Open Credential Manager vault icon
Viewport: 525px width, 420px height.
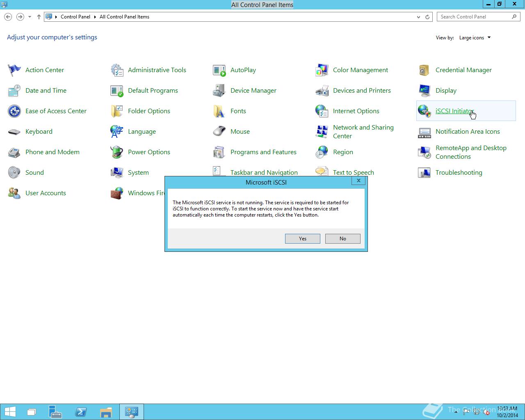(x=425, y=70)
